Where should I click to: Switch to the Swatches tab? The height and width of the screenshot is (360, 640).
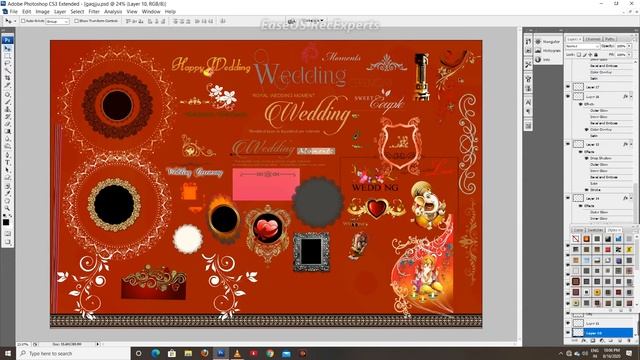[x=595, y=230]
